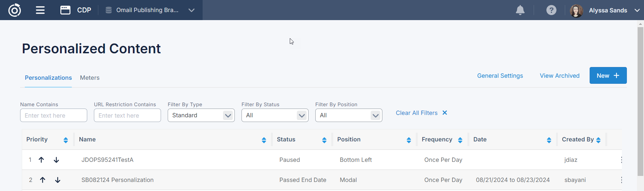
Task: Sort table by Status column
Action: [x=324, y=140]
